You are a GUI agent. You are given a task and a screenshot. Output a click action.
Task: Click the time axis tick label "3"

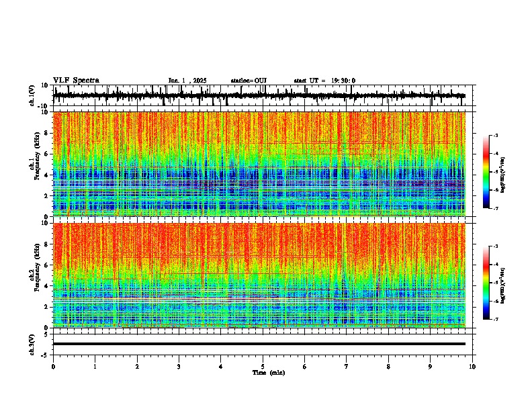[x=179, y=367]
